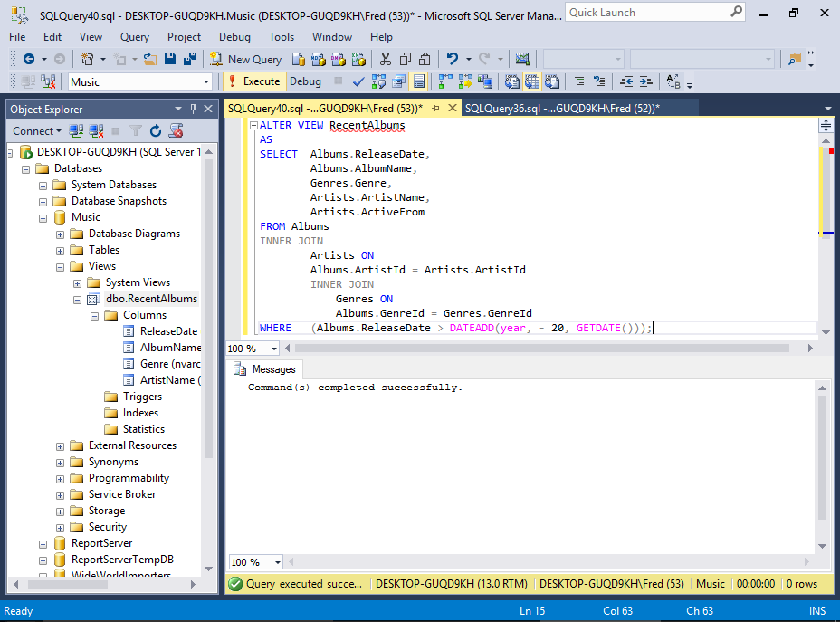Click the Undo arrow icon
The width and height of the screenshot is (840, 622).
(x=453, y=59)
